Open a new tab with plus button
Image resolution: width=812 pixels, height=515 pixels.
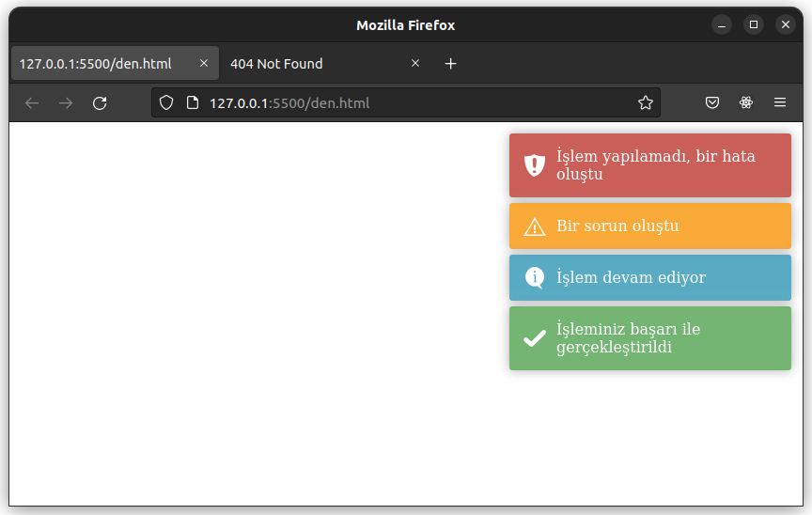pyautogui.click(x=450, y=64)
